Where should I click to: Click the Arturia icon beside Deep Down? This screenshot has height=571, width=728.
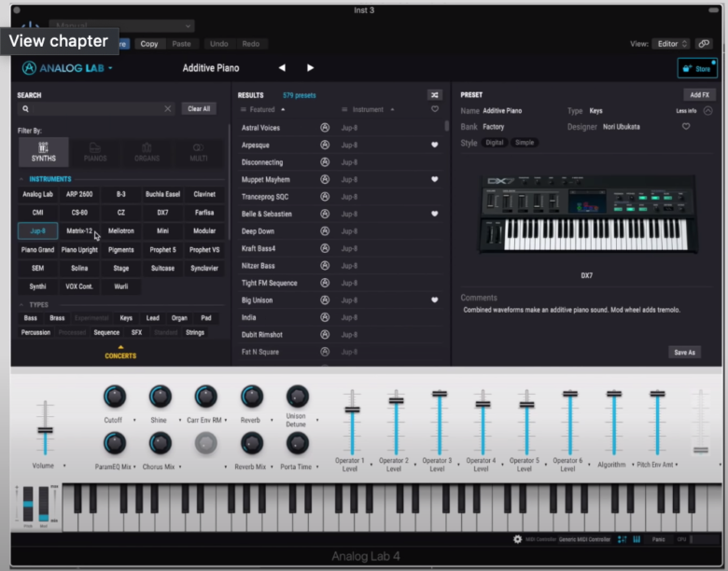coord(325,231)
